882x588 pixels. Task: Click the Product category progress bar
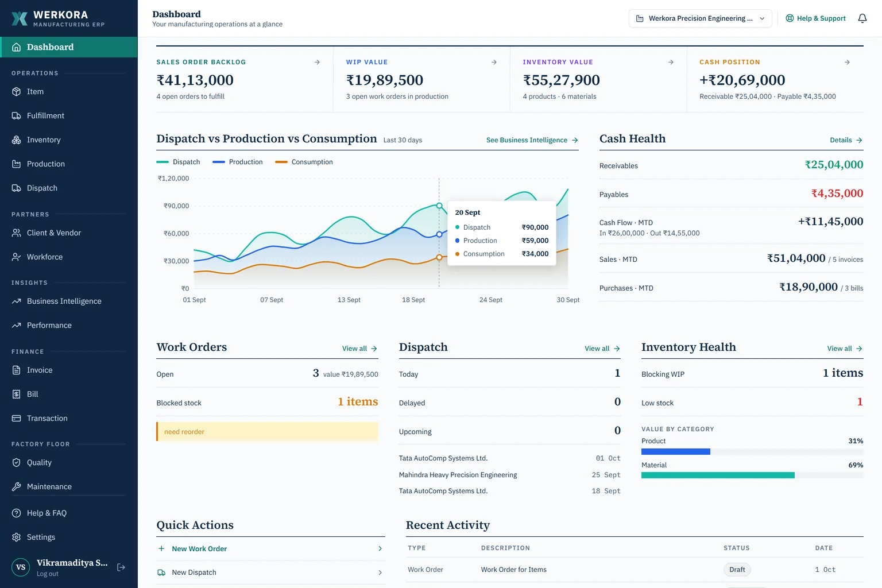click(752, 452)
